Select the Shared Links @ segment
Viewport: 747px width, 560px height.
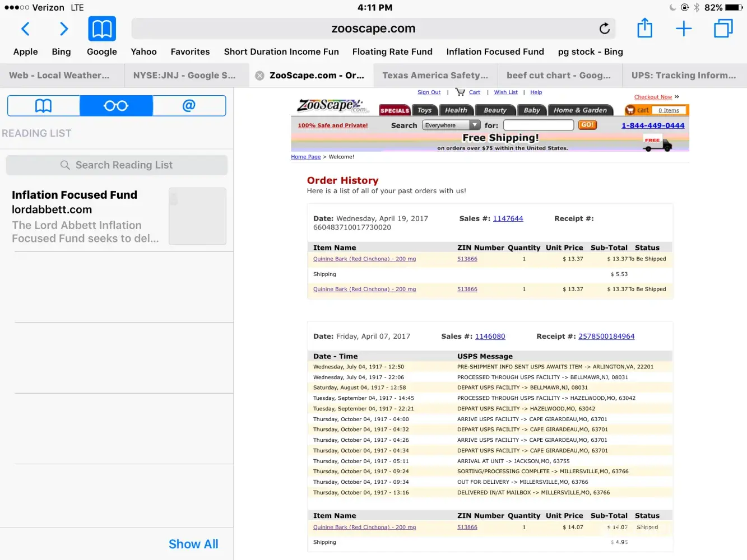[x=189, y=106]
